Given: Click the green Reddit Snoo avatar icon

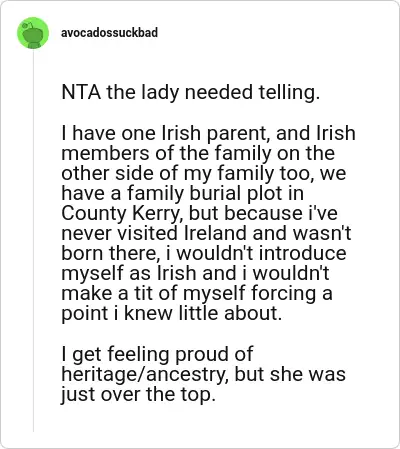Looking at the screenshot, I should click(33, 33).
